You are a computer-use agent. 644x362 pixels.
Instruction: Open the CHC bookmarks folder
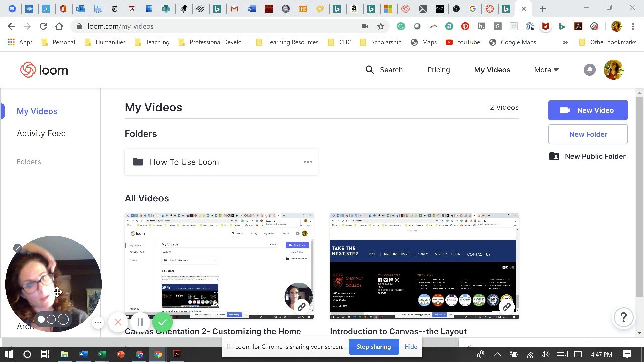pos(340,42)
